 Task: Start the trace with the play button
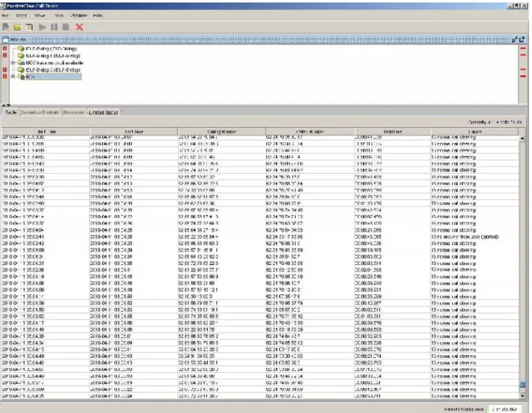(42, 27)
